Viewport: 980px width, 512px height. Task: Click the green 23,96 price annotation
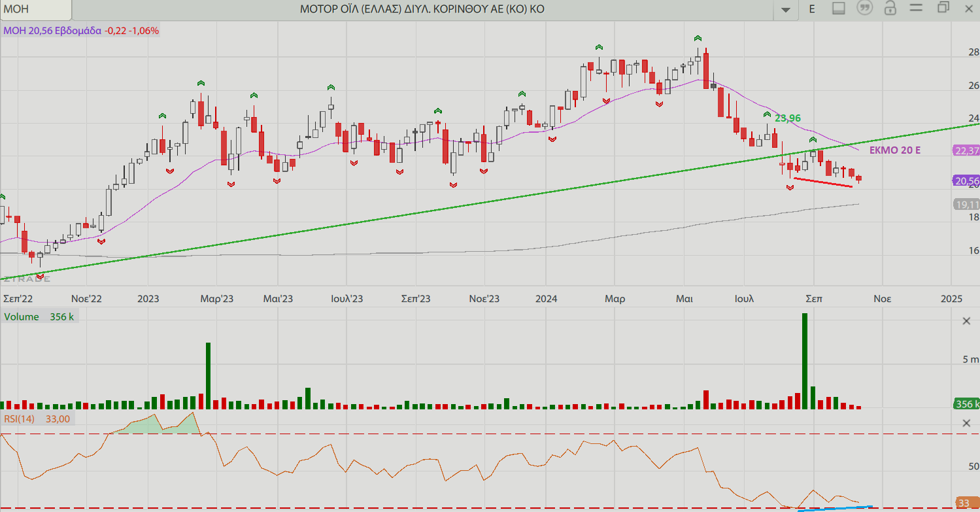tap(788, 118)
